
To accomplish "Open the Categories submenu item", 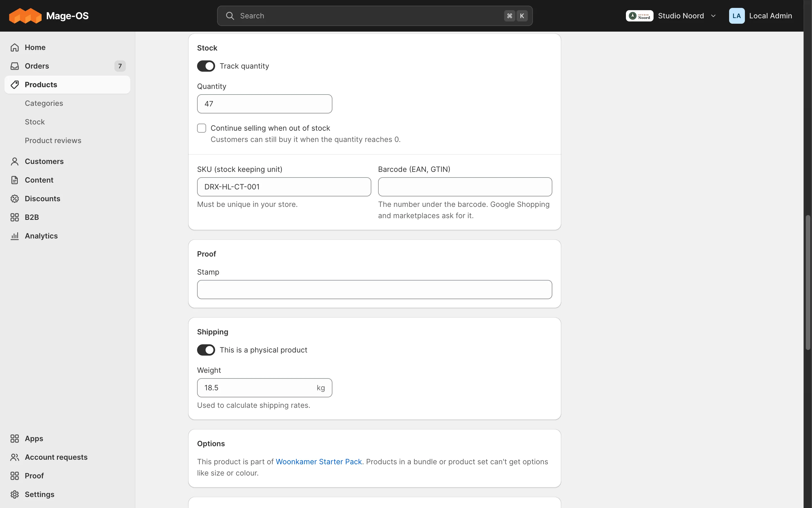I will (44, 103).
